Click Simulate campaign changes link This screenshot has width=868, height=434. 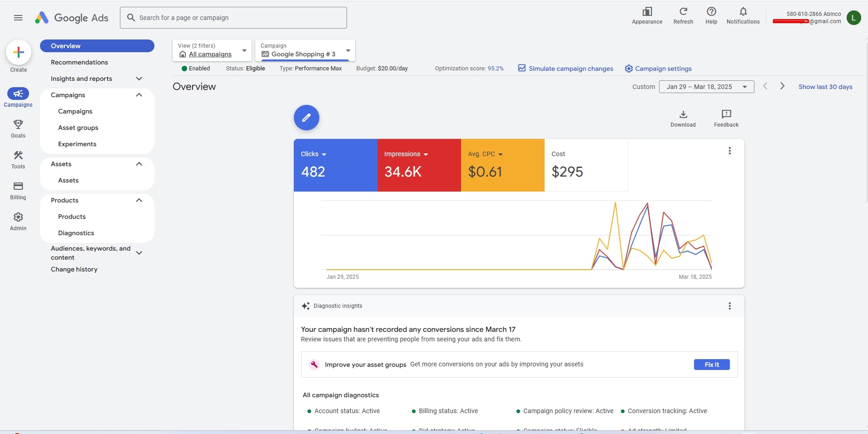coord(565,69)
